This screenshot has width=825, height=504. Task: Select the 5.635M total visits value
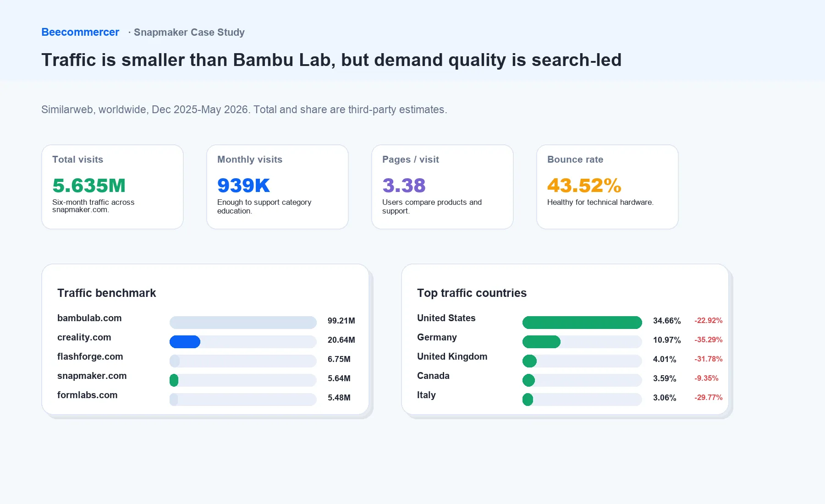pos(89,186)
